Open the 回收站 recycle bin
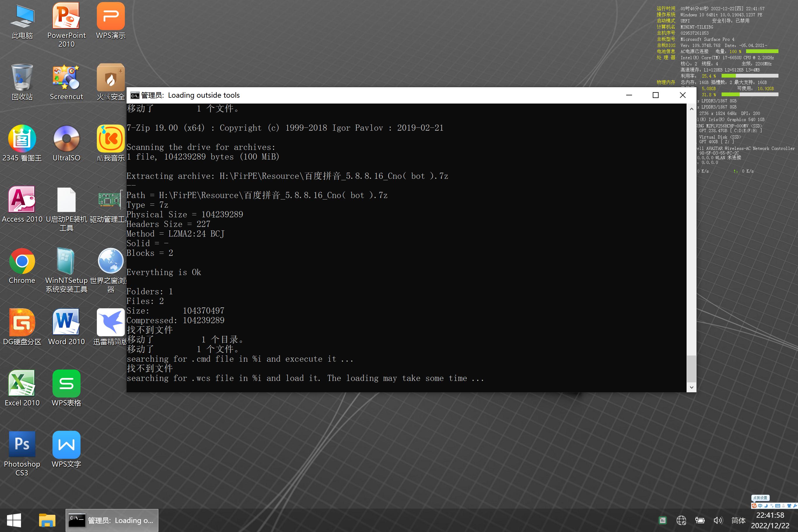 pos(22,82)
